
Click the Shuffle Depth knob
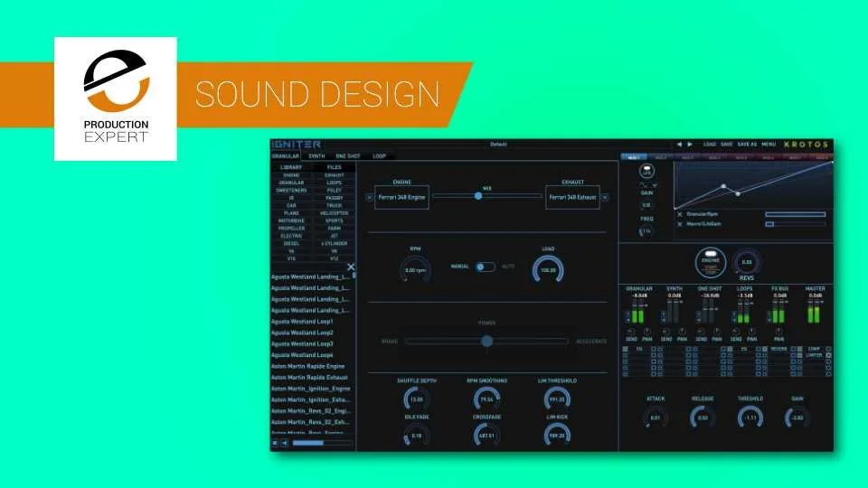[416, 399]
